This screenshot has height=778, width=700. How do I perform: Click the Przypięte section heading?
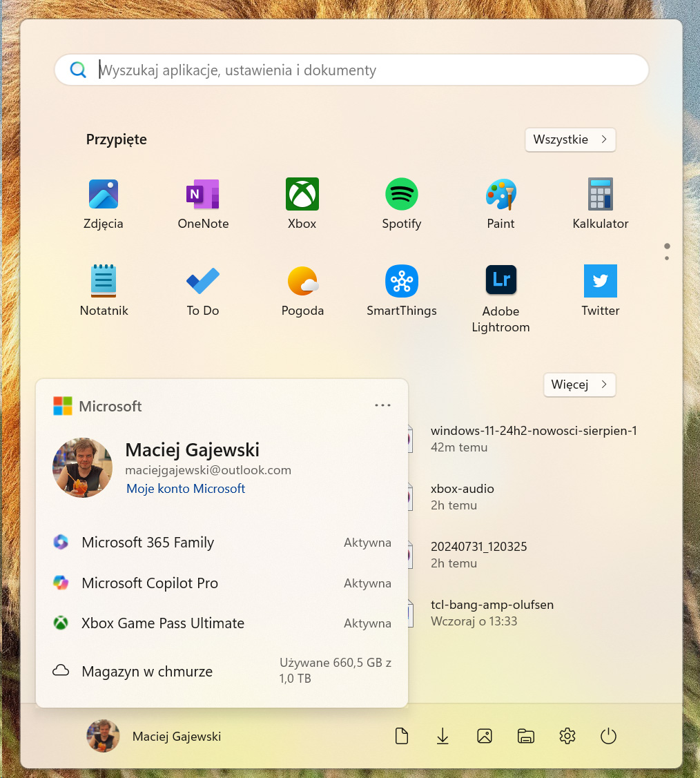coord(117,139)
